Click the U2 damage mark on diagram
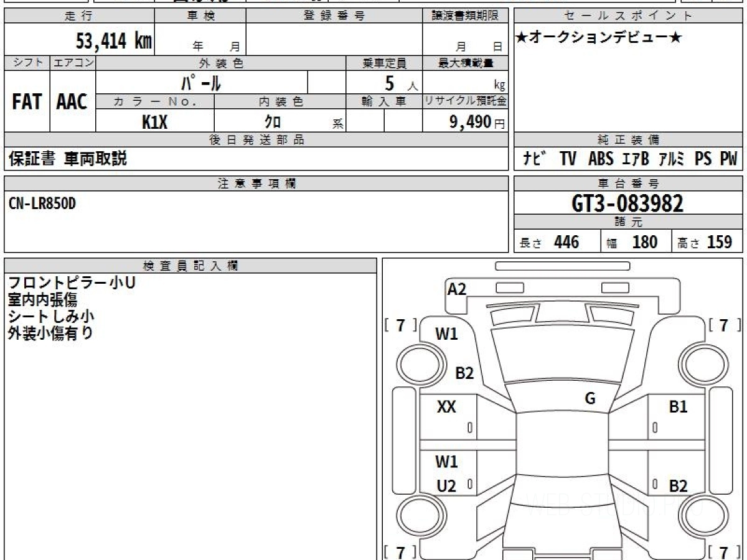The image size is (747, 560). pyautogui.click(x=446, y=487)
